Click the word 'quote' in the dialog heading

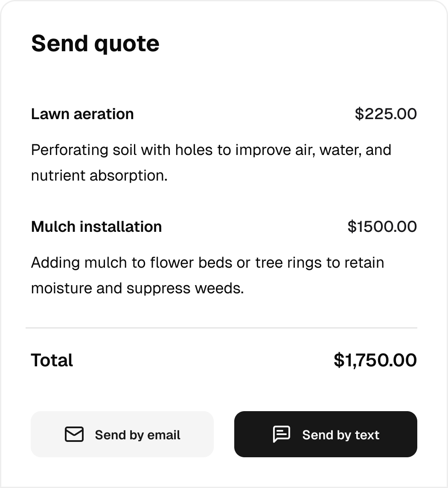tap(127, 44)
